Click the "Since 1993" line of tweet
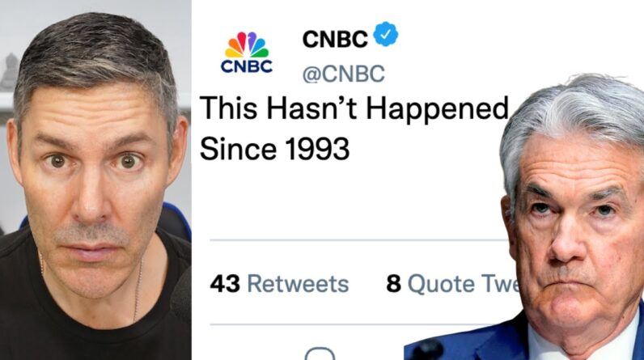Screen dimensions: 644x360 point(274,148)
